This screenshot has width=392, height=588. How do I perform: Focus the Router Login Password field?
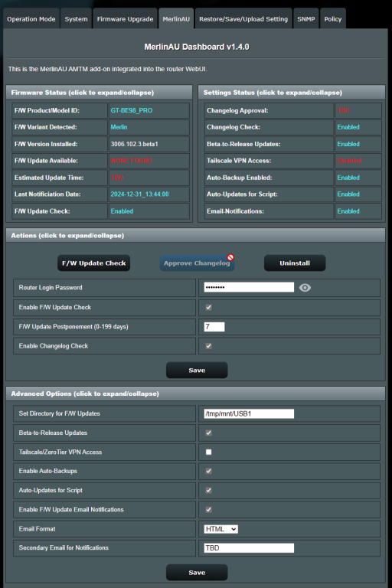point(249,287)
